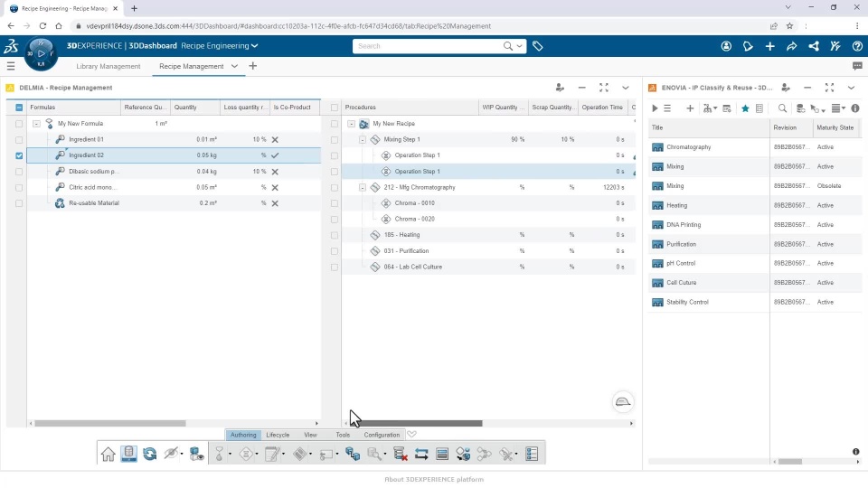Click the blue swap arrows icon

click(421, 454)
